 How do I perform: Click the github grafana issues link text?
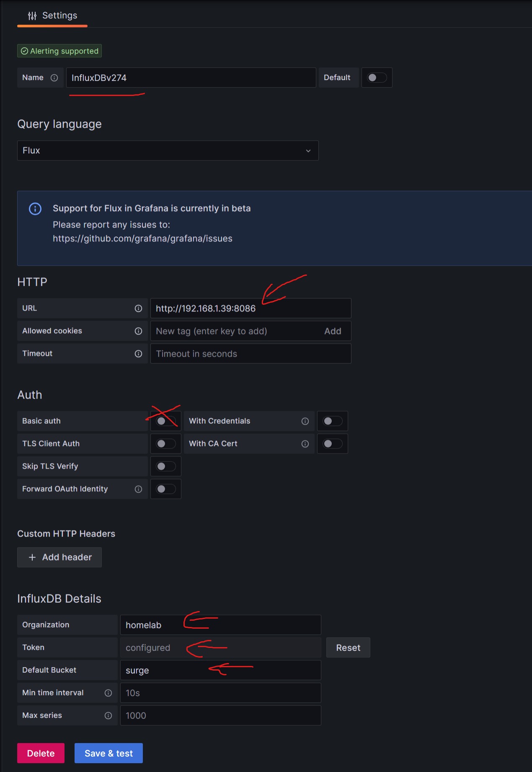point(142,238)
